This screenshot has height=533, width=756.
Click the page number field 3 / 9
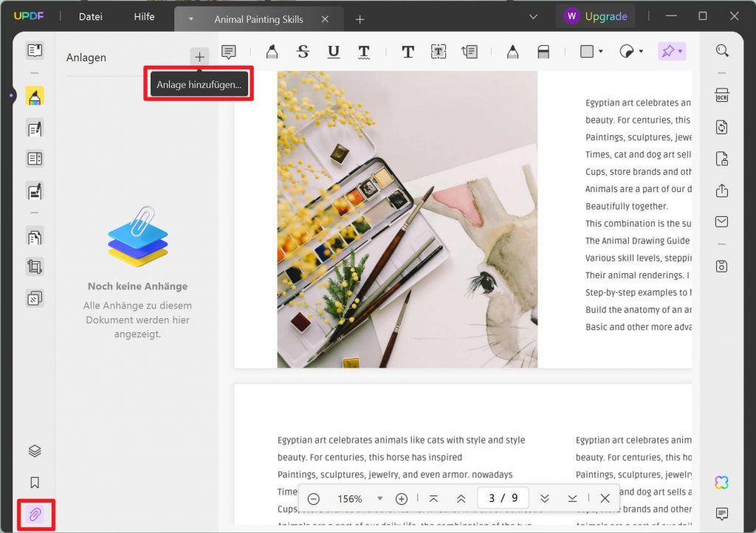503,498
